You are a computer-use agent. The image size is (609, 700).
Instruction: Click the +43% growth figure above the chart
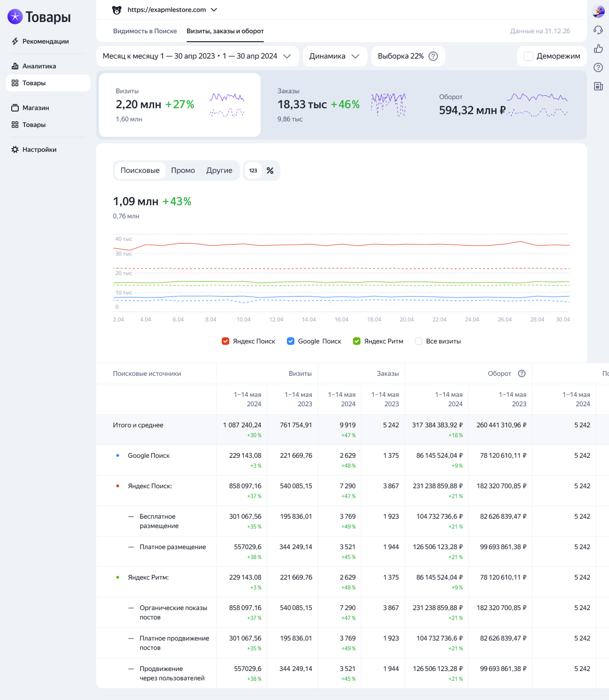point(177,201)
